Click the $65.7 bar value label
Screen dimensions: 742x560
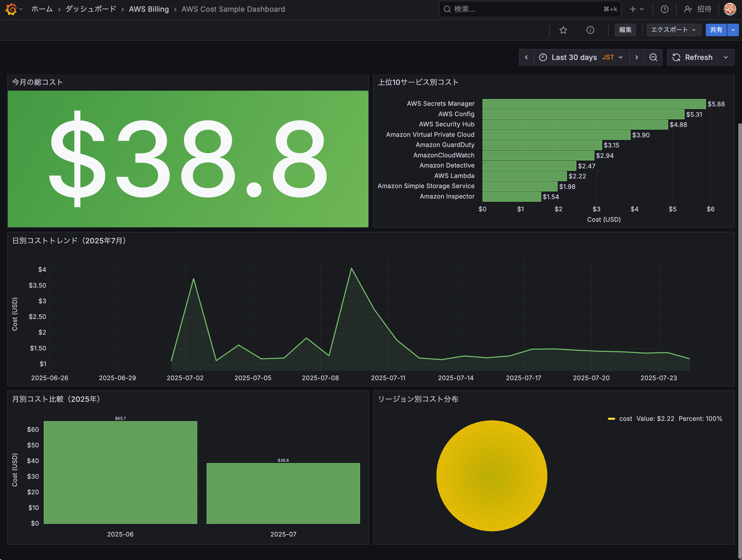click(x=120, y=418)
